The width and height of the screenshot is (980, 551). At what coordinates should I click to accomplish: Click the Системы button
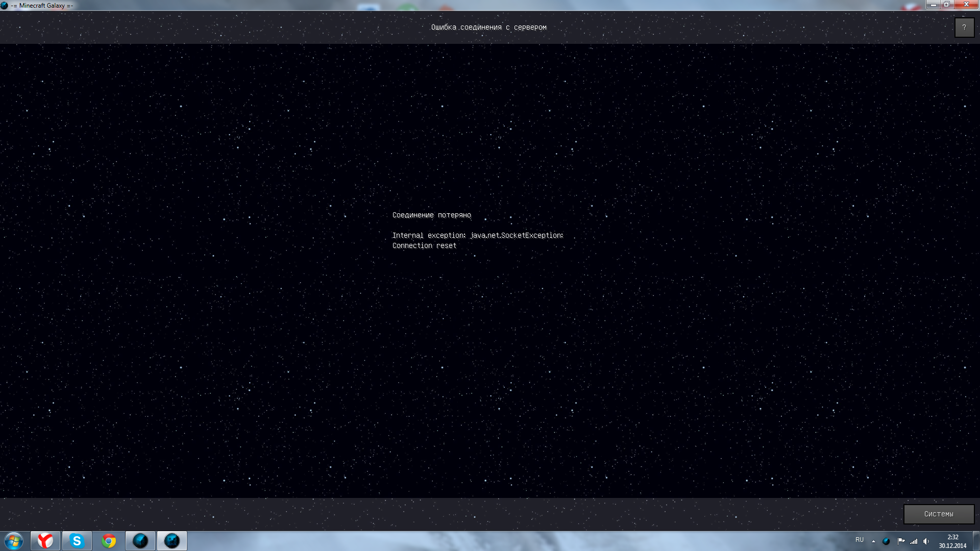(x=939, y=514)
